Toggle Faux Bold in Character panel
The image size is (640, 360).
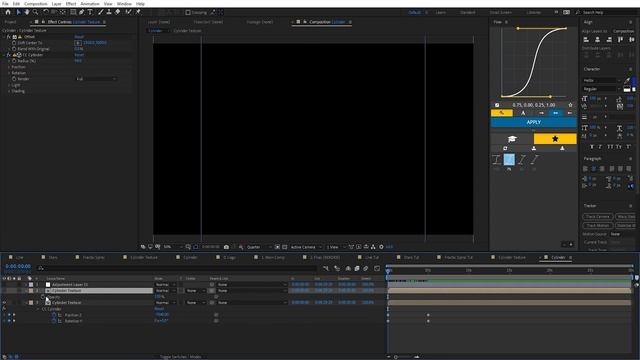pyautogui.click(x=592, y=147)
